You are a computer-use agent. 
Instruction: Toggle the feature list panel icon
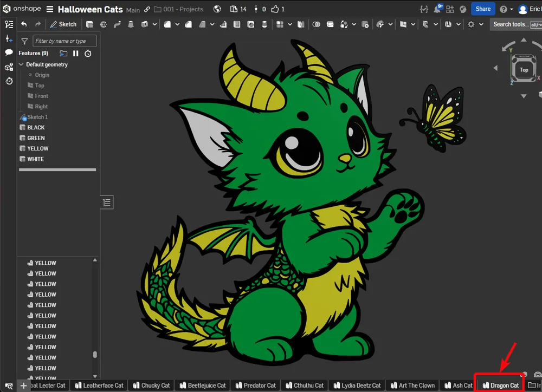(9, 24)
